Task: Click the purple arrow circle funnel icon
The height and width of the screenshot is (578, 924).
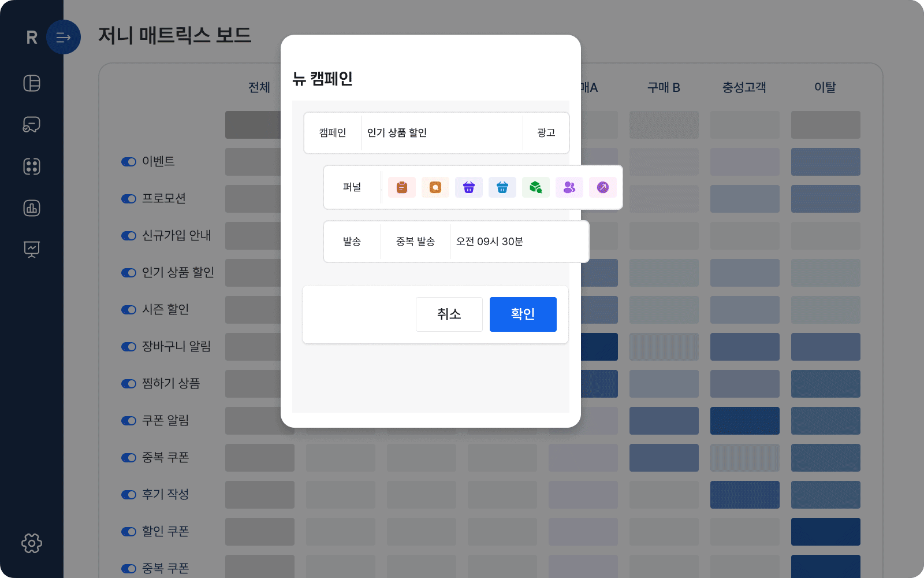Action: click(602, 187)
